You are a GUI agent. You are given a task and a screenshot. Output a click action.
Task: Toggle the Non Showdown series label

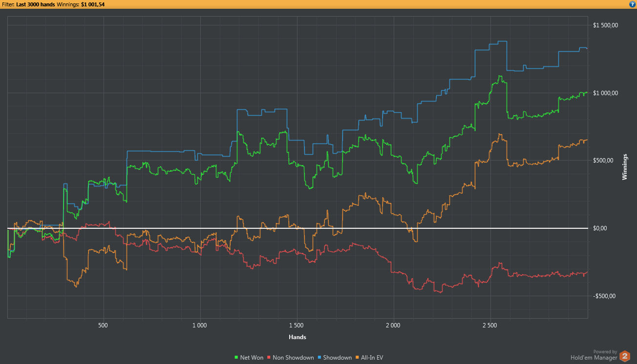click(293, 358)
